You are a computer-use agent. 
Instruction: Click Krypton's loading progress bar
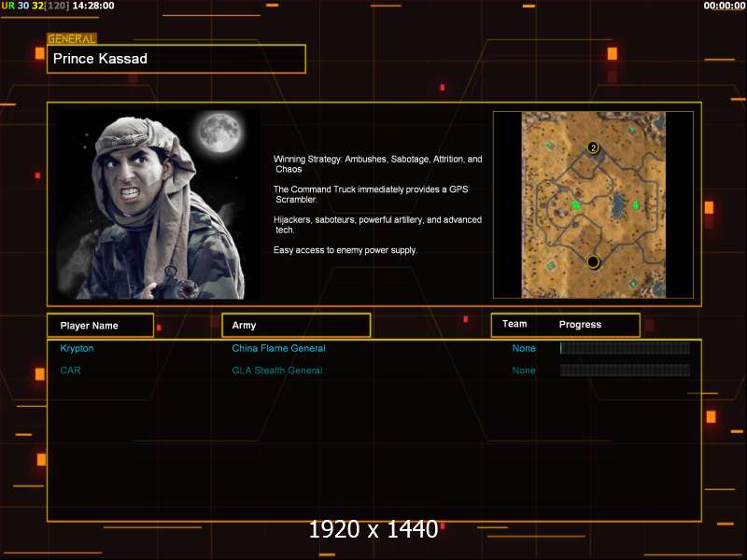(625, 348)
